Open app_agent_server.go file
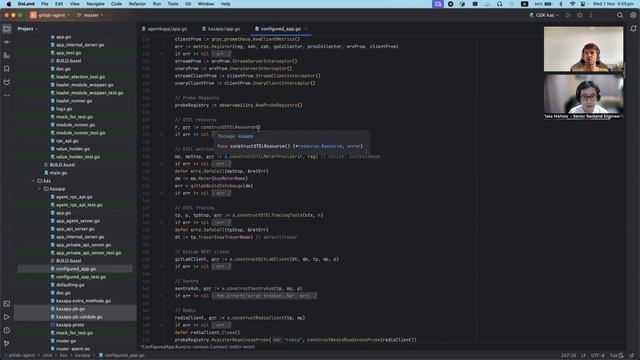640x360 pixels. click(x=78, y=221)
